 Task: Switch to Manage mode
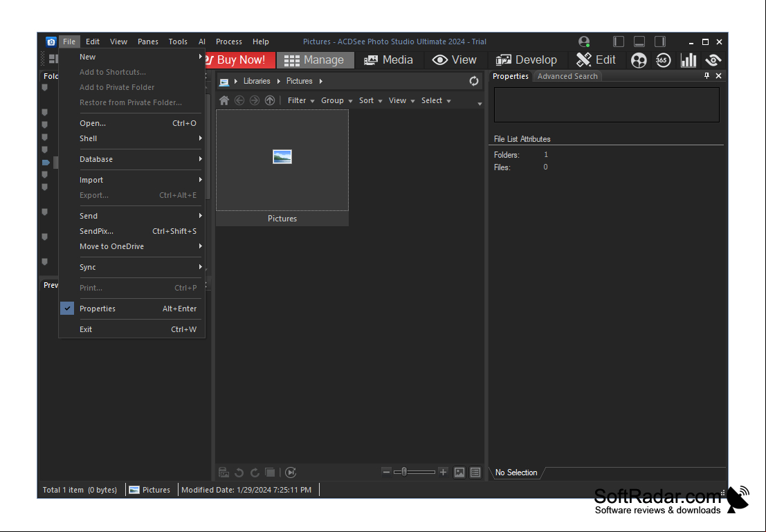tap(315, 60)
